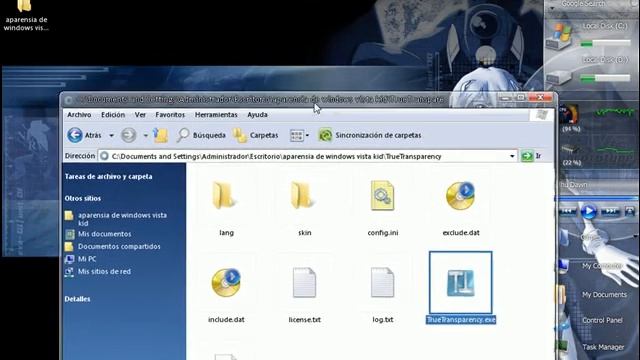Open Mi PC in side panel
The width and height of the screenshot is (640, 360).
(x=87, y=259)
